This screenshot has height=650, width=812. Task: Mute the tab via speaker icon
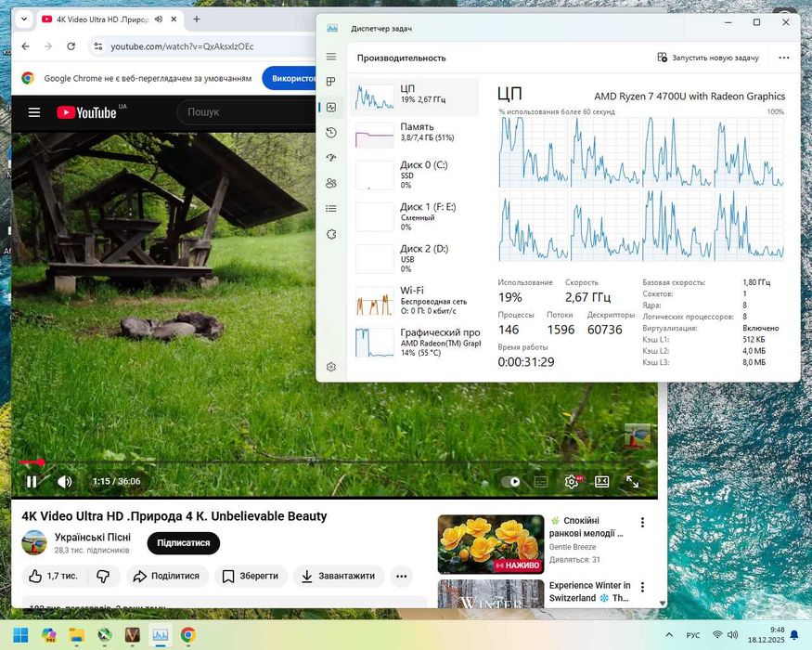(159, 19)
